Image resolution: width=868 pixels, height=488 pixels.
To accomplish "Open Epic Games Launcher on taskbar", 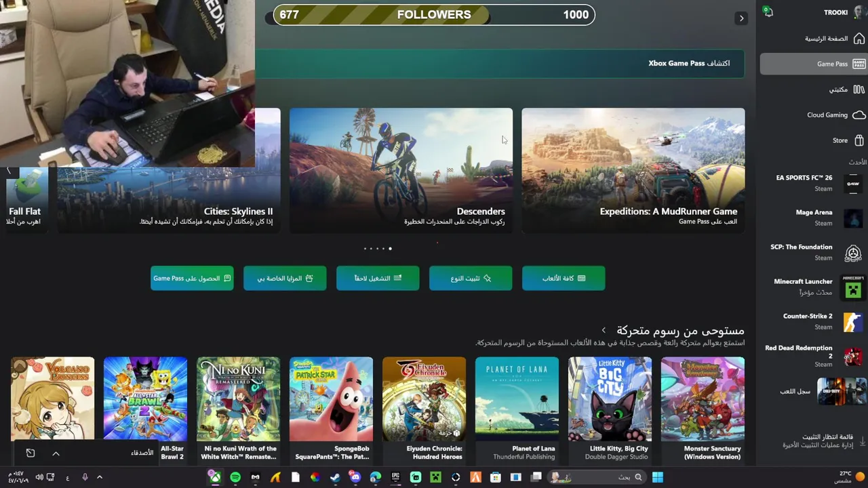I will tap(395, 478).
